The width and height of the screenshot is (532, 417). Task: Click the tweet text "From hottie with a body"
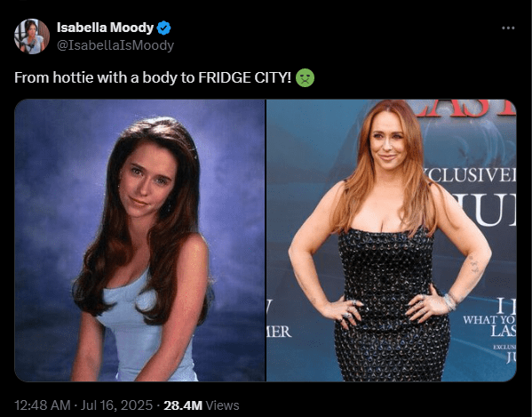[x=96, y=77]
